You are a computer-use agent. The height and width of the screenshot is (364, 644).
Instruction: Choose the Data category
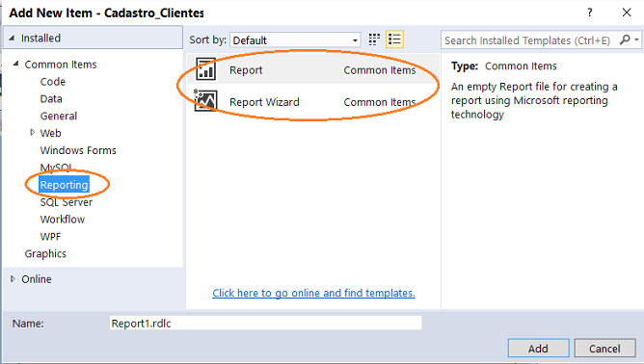coord(51,99)
